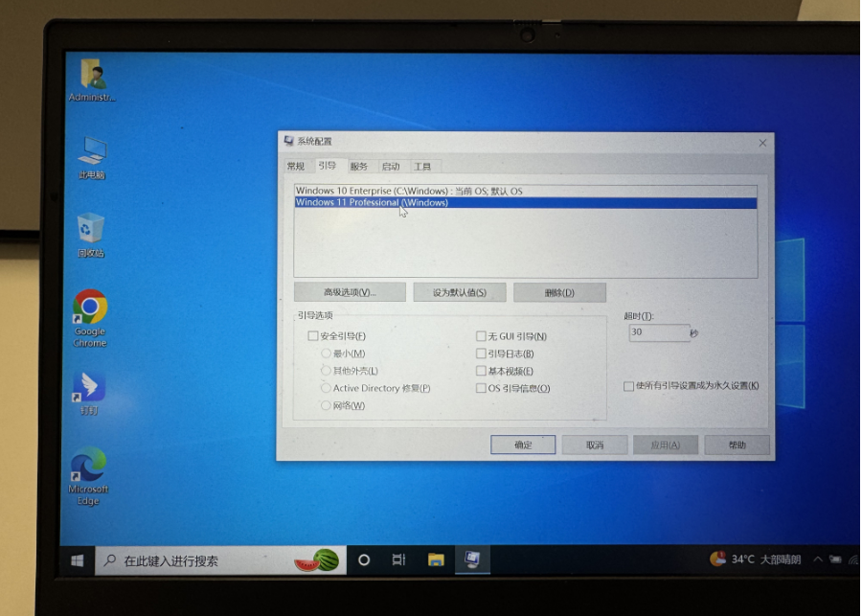The width and height of the screenshot is (862, 616).
Task: Switch to the 服务 tab
Action: [358, 166]
